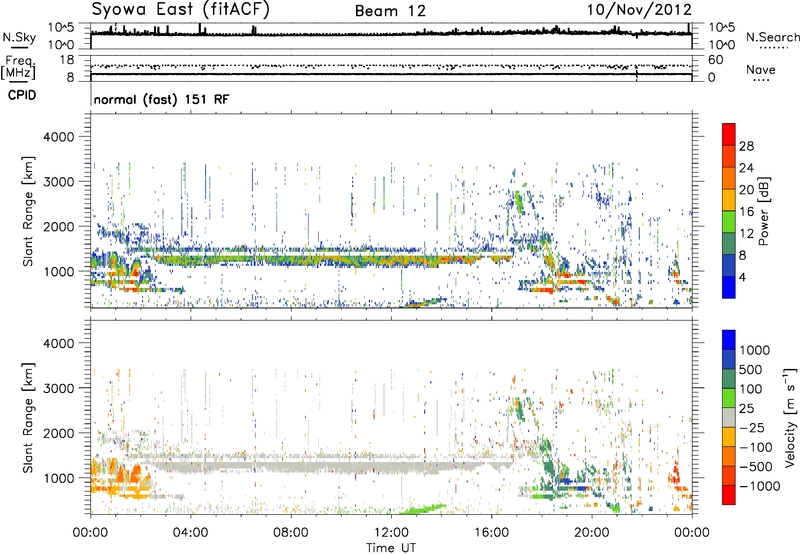Click the '100' label on the velocity scale
The image size is (800, 554).
[751, 389]
